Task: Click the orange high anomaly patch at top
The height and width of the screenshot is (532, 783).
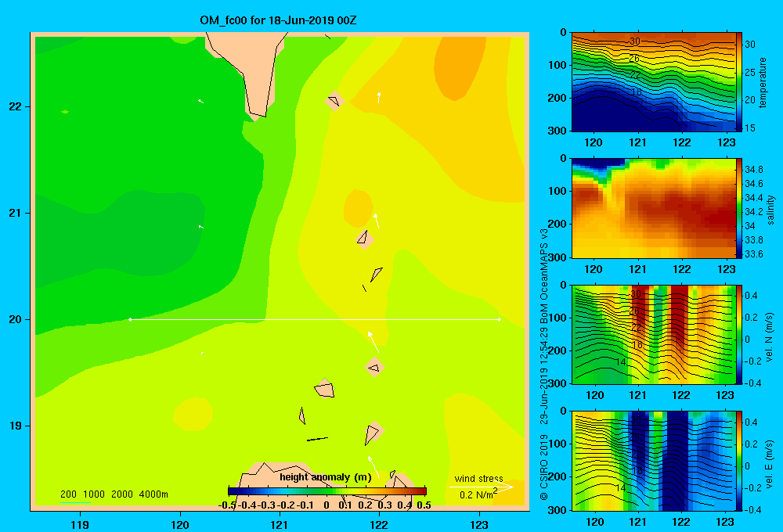Action: click(460, 67)
